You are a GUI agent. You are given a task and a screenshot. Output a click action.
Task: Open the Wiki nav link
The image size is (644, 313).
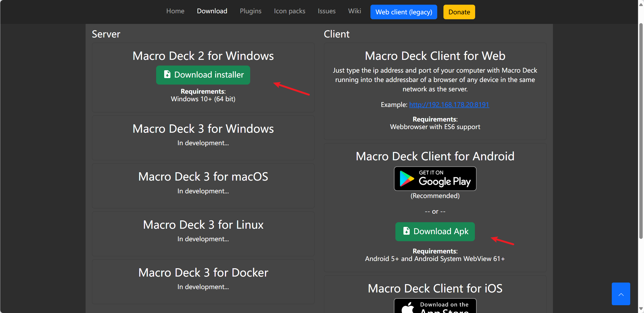(x=354, y=11)
